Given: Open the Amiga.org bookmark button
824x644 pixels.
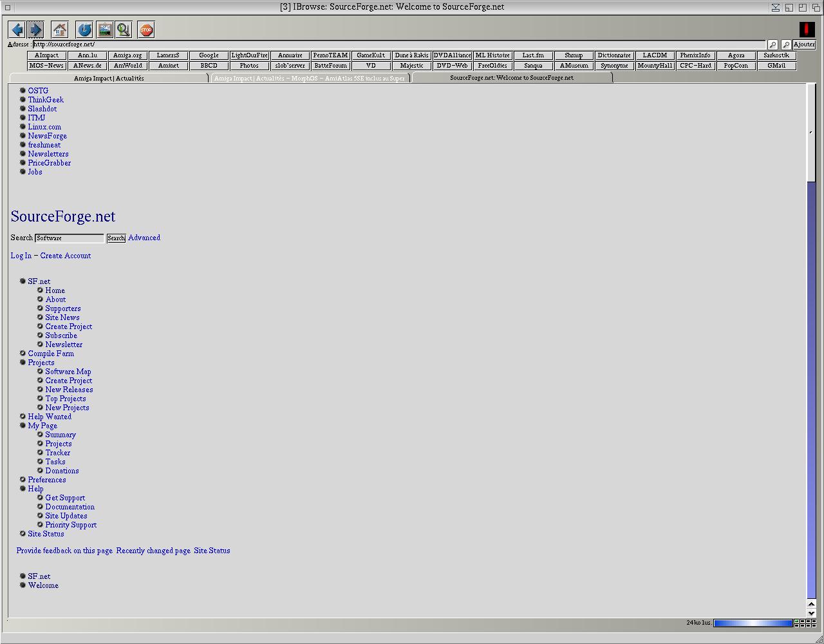Looking at the screenshot, I should tap(127, 55).
